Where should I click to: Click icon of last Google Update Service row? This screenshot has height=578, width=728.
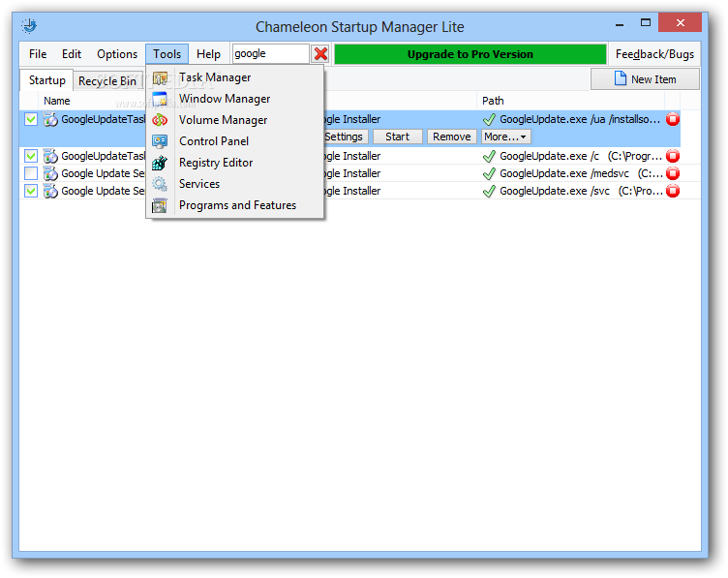click(x=50, y=191)
